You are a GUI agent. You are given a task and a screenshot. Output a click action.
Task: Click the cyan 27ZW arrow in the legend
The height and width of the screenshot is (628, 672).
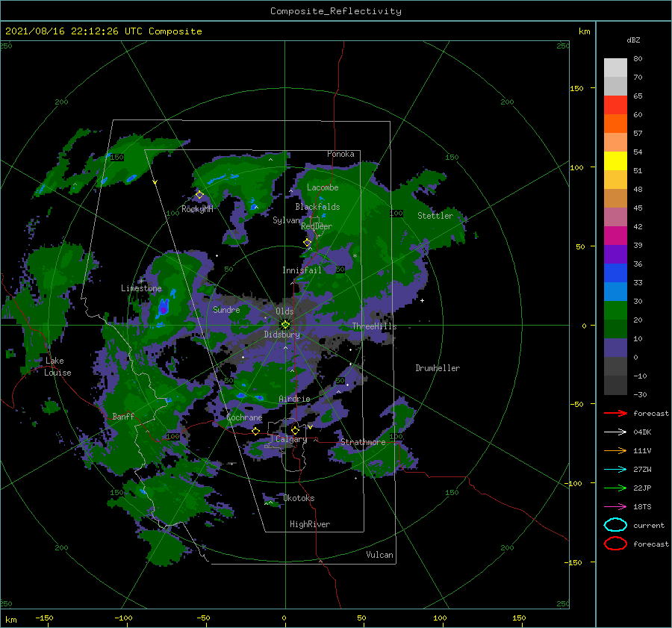point(615,470)
